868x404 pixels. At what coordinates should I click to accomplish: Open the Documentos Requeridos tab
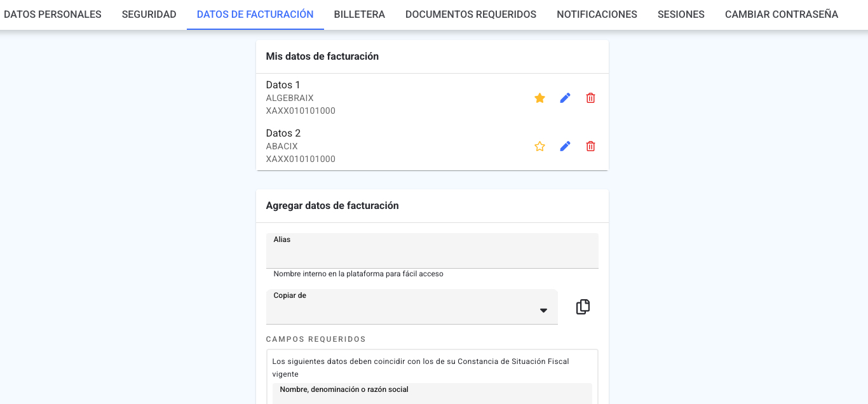click(x=471, y=15)
